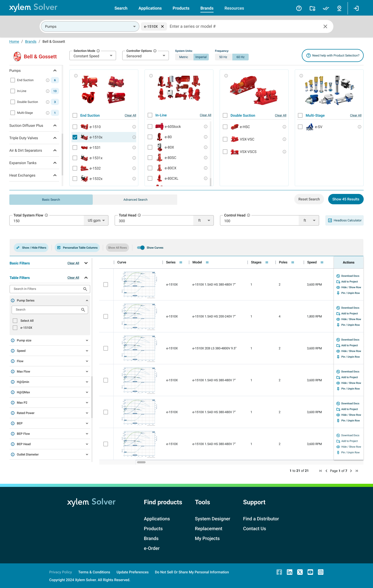Viewport: 373px width, 588px height.
Task: Open Series column menu icon
Action: click(x=181, y=262)
